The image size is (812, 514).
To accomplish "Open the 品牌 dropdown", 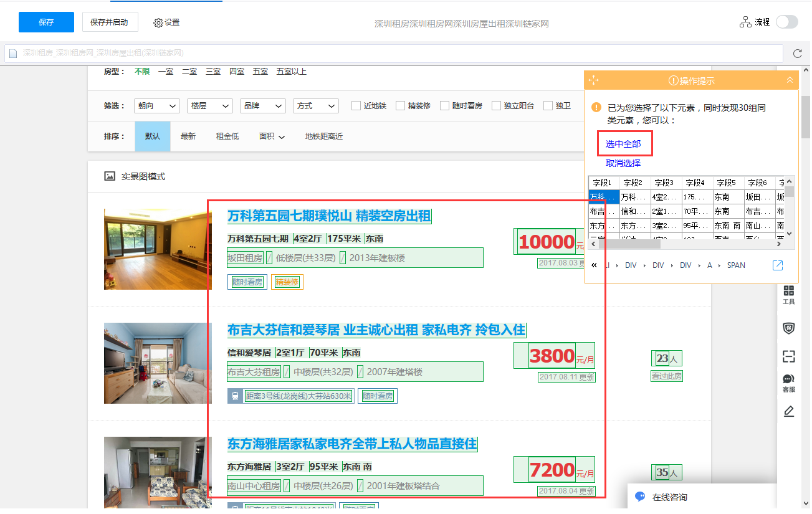I will [x=263, y=106].
